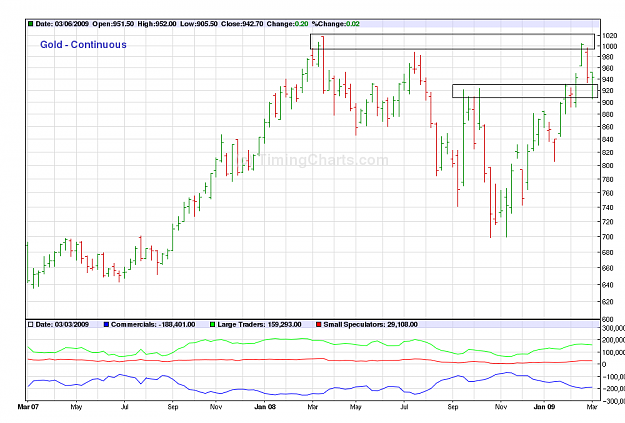Click the 1000 price axis label
This screenshot has width=625, height=423.
(x=609, y=46)
